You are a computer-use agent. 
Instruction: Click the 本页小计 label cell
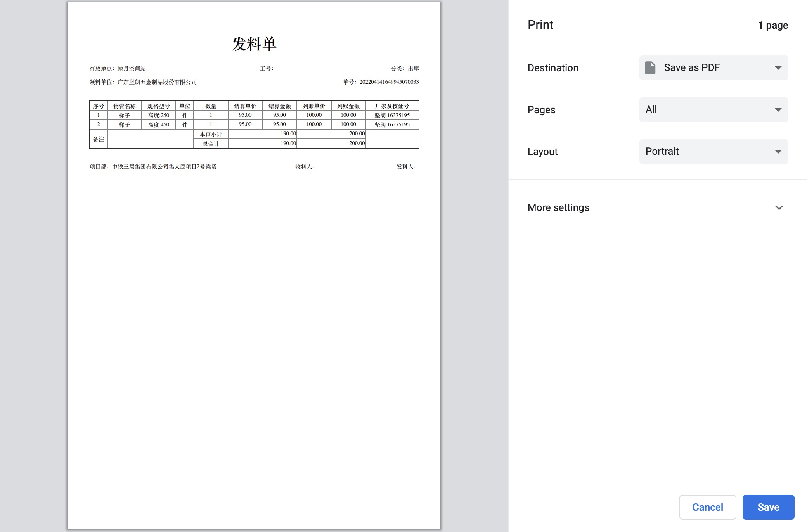point(211,134)
